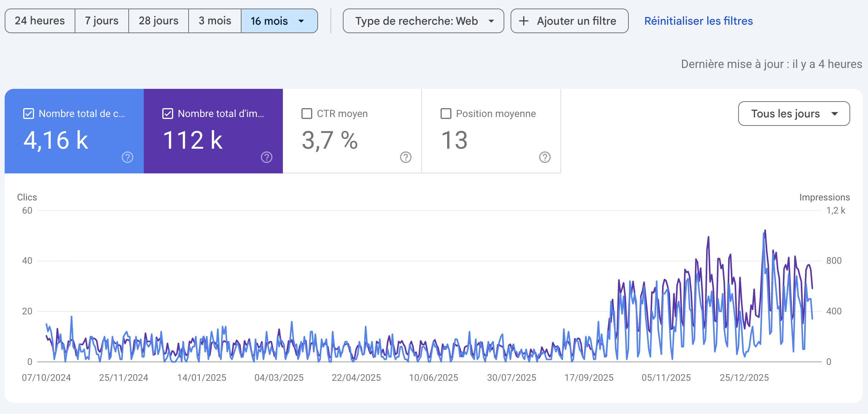Expand the 16 mois date range arrow

click(301, 21)
